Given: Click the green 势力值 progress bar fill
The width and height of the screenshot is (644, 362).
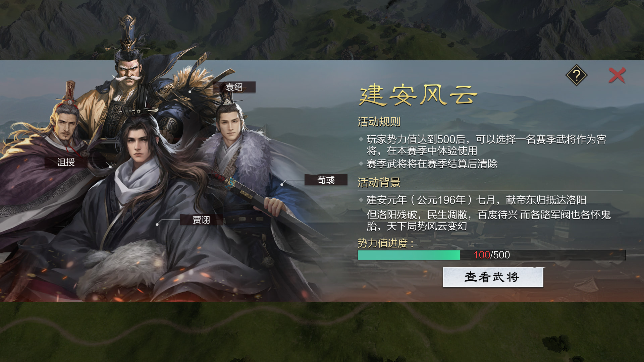Looking at the screenshot, I should 409,255.
